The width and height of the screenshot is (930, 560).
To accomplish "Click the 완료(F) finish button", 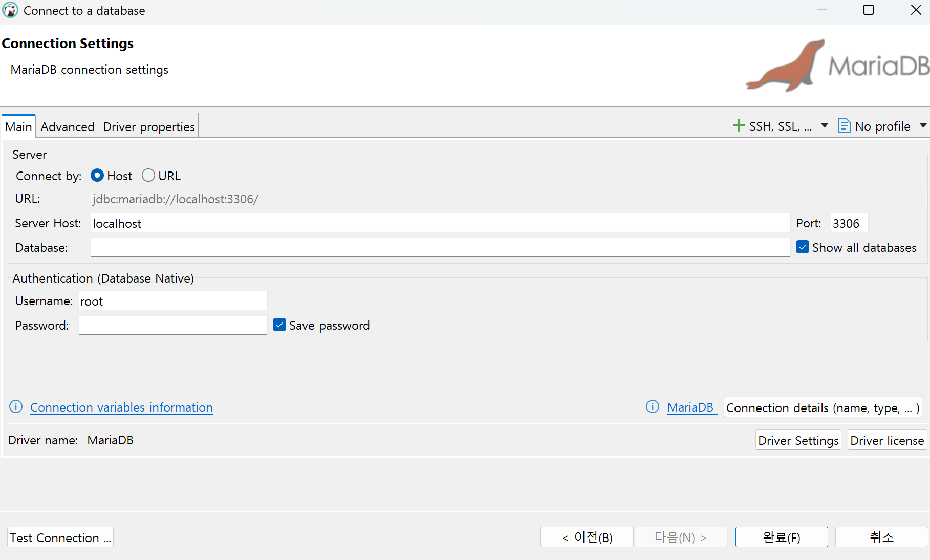I will [x=782, y=537].
